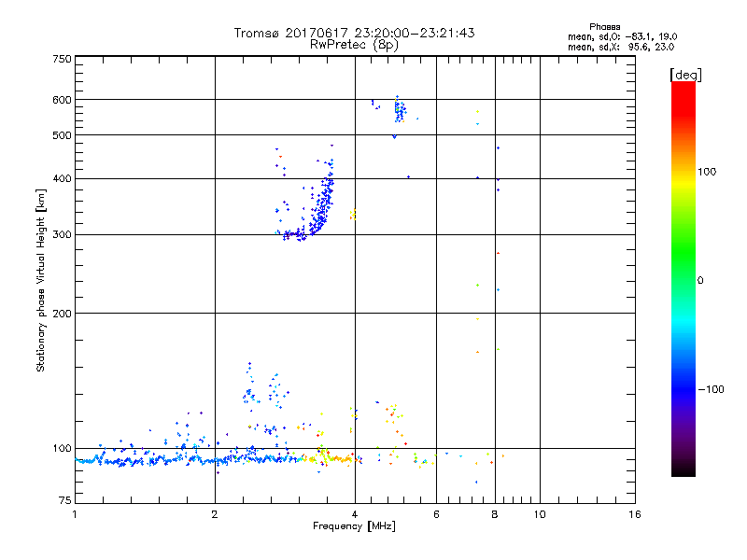Click the x-axis tick label '16'

pyautogui.click(x=635, y=514)
